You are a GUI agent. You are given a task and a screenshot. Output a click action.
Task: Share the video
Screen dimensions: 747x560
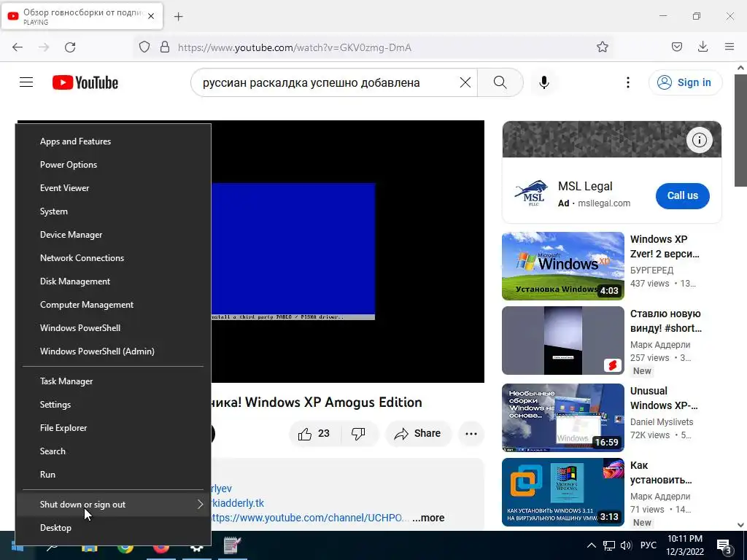[418, 433]
